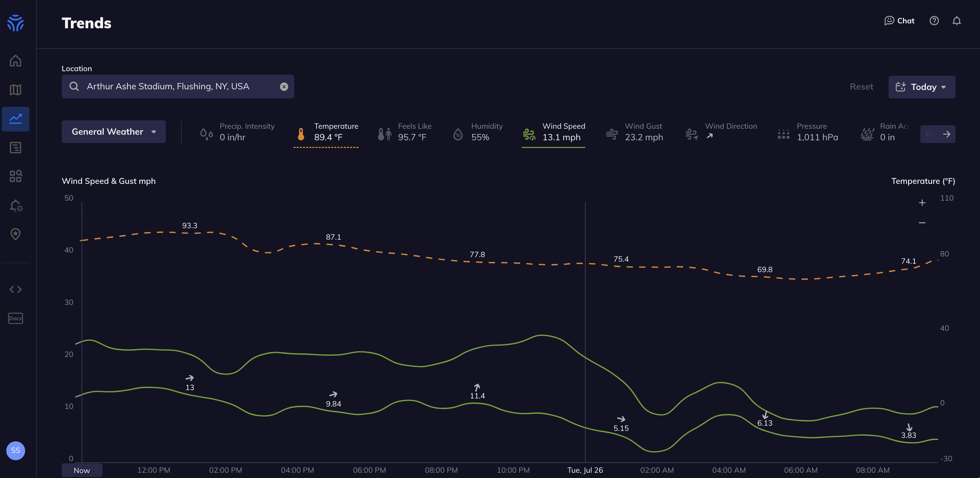
Task: Open the Docs sidebar icon
Action: [x=16, y=318]
